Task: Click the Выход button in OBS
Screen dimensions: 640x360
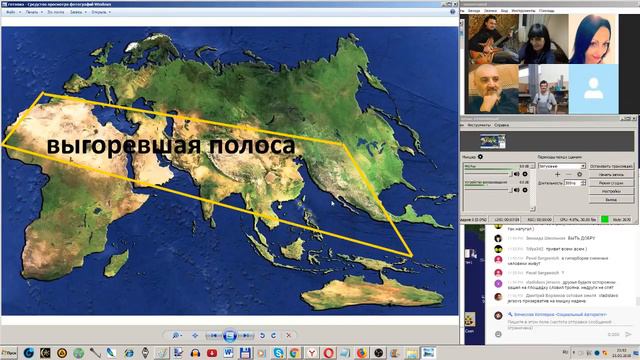Action: [611, 200]
